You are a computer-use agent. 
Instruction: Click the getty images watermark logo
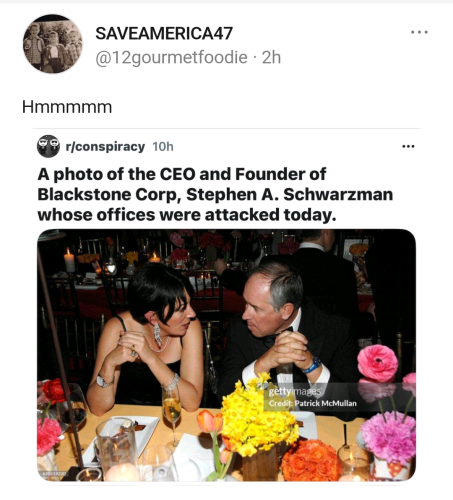coord(295,391)
